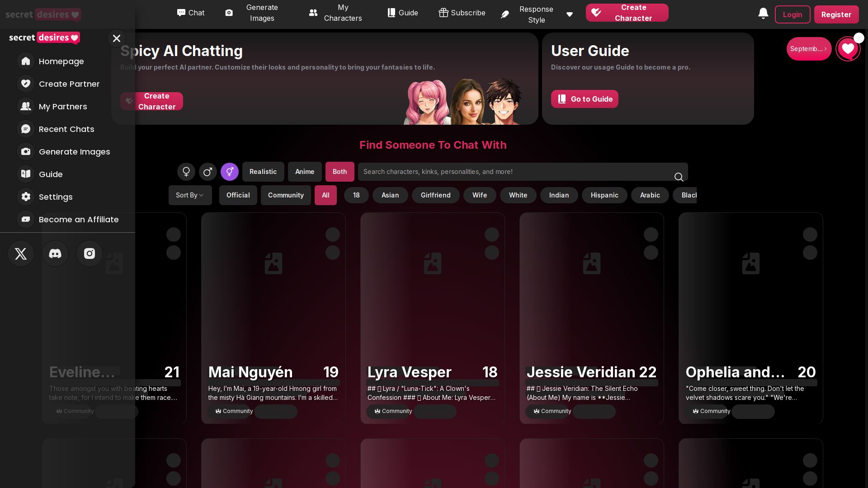This screenshot has width=868, height=488.
Task: Switch to the Community tab
Action: click(x=286, y=195)
